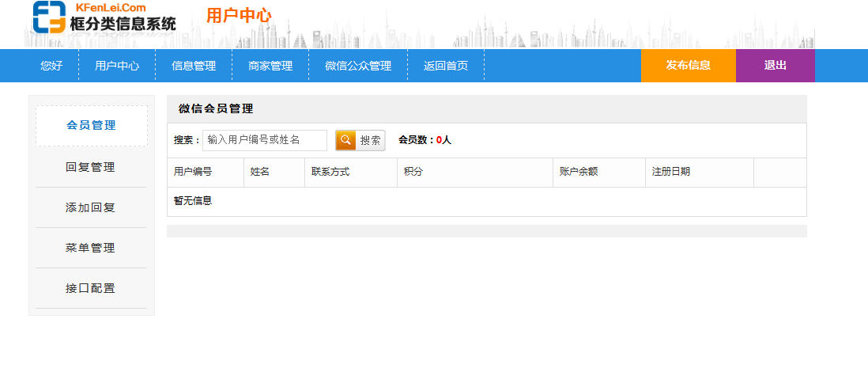The height and width of the screenshot is (391, 868).
Task: Click the orange magnifier search icon
Action: [x=345, y=140]
